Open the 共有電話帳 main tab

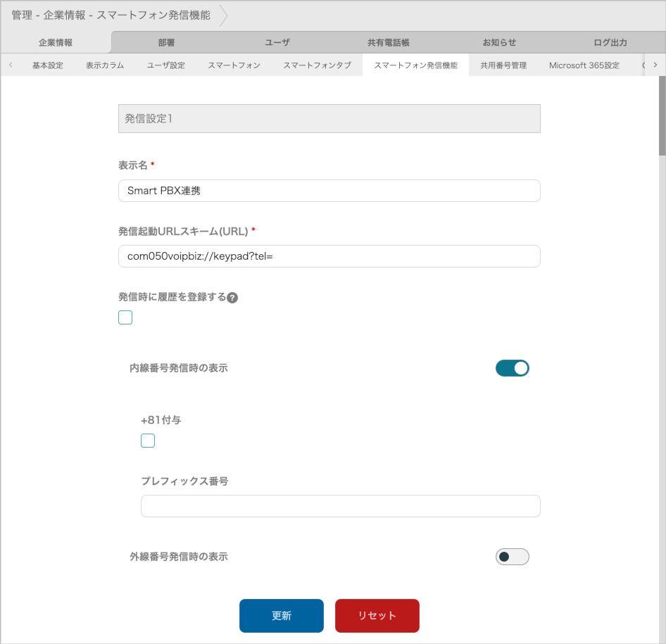click(388, 42)
